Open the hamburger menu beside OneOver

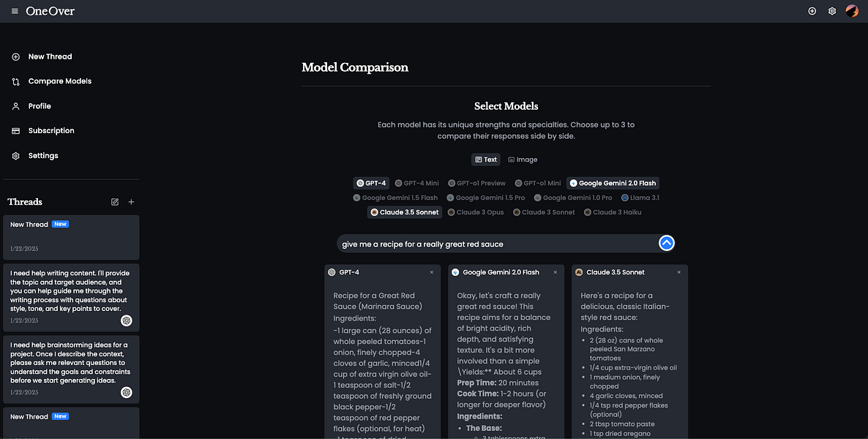point(15,11)
